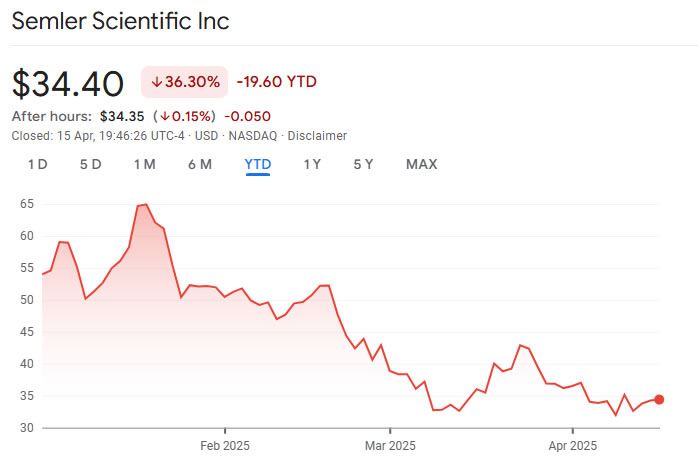The height and width of the screenshot is (462, 698).
Task: Click the Feb 2025 axis label
Action: click(x=225, y=445)
